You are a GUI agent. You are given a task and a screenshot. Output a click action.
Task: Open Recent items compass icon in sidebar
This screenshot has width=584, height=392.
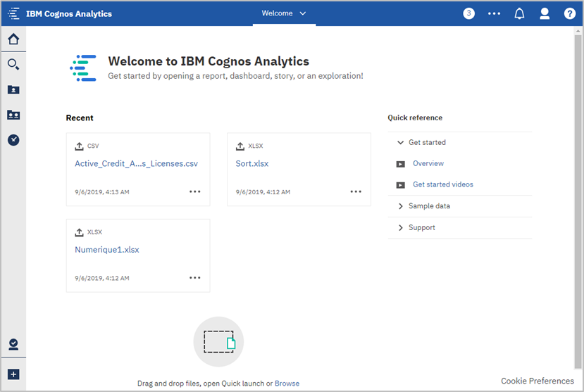pyautogui.click(x=13, y=140)
